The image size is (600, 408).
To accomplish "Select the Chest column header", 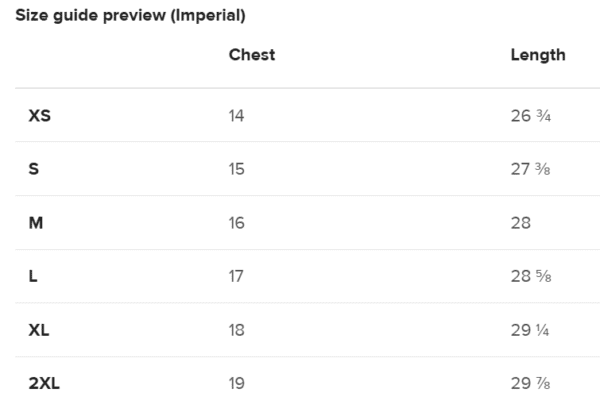I will point(252,55).
